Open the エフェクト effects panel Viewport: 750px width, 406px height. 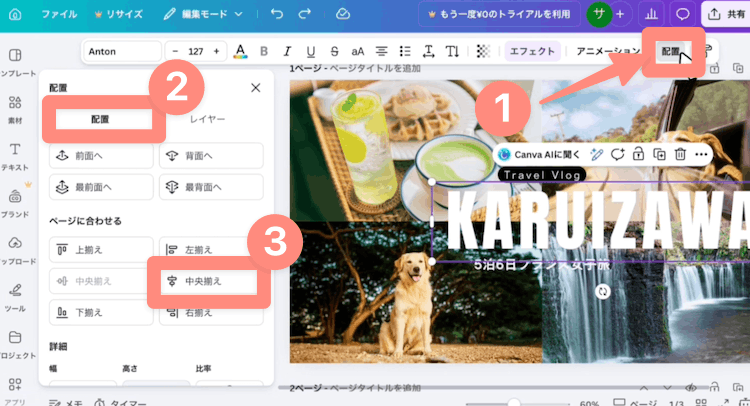tap(532, 51)
